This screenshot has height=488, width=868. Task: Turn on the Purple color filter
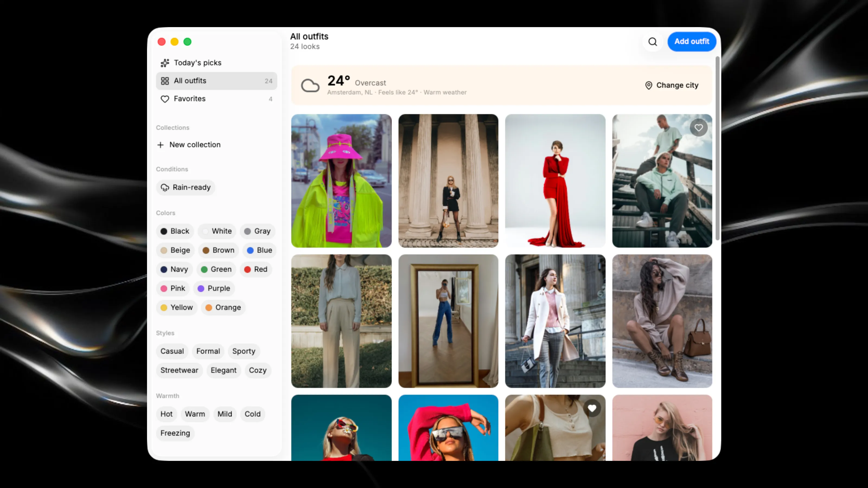tap(214, 289)
